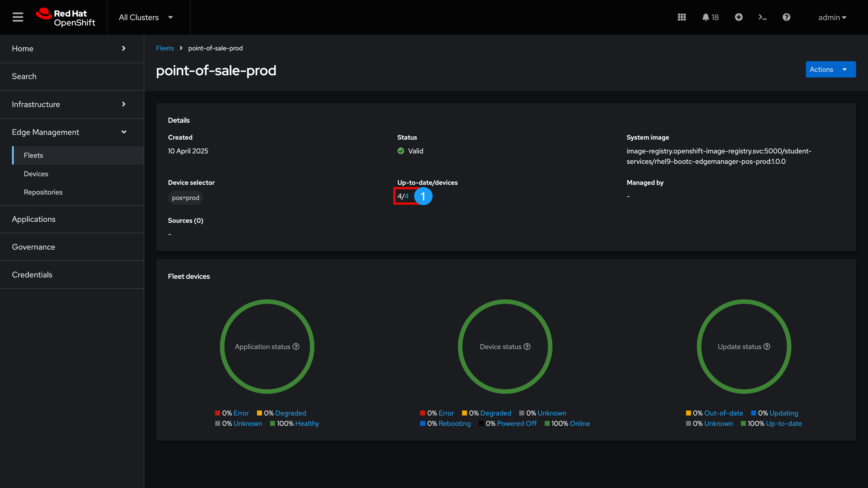Click the Healthy legend link
This screenshot has height=488, width=868.
click(x=307, y=423)
